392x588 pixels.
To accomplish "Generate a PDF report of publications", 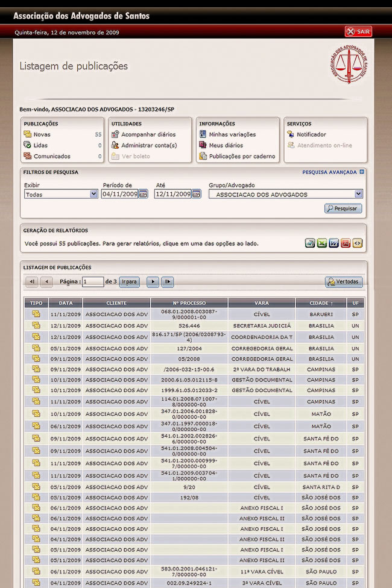I will coord(346,243).
